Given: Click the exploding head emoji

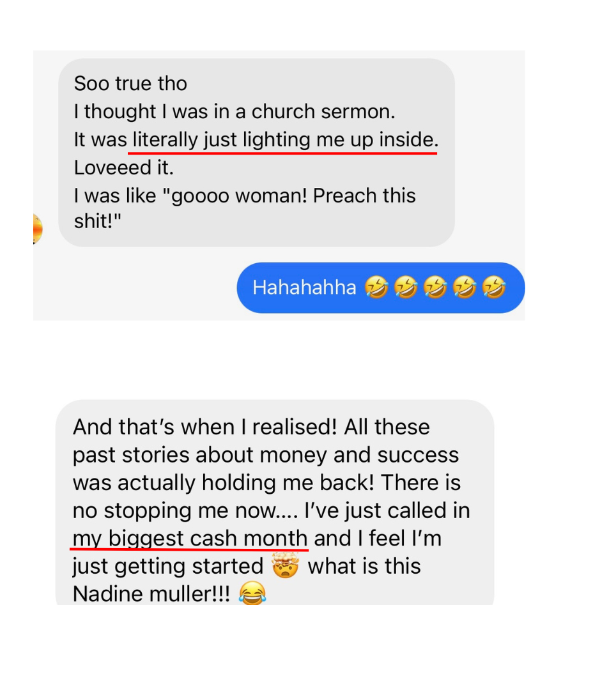Looking at the screenshot, I should 285,565.
